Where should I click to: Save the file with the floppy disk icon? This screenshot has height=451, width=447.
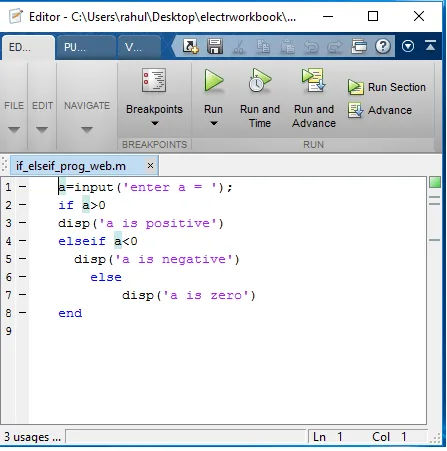pos(215,46)
